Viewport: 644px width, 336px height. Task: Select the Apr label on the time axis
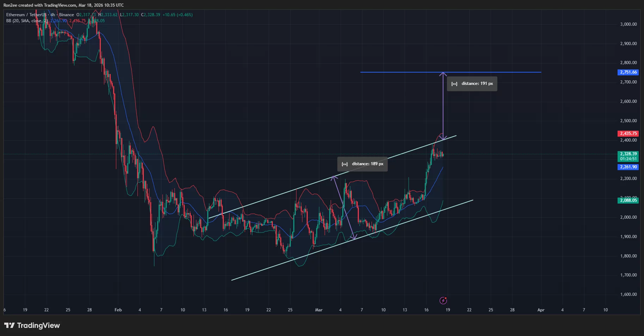[540, 310]
